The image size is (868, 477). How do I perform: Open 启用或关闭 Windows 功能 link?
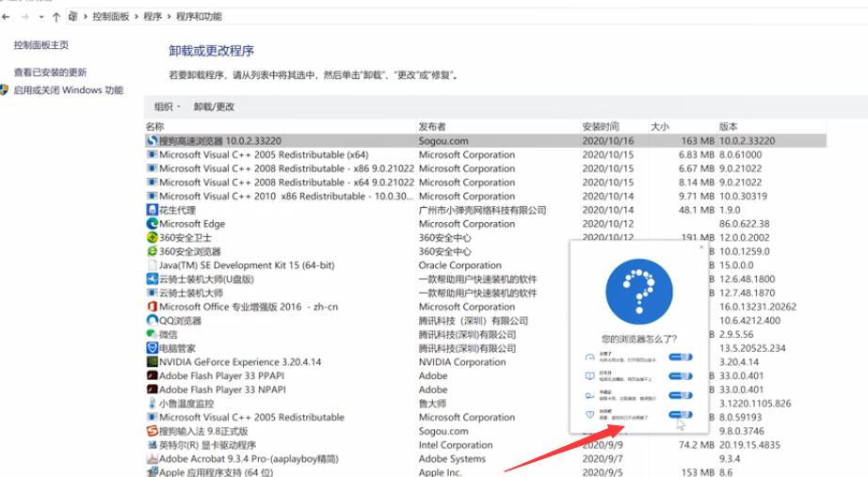pos(68,90)
